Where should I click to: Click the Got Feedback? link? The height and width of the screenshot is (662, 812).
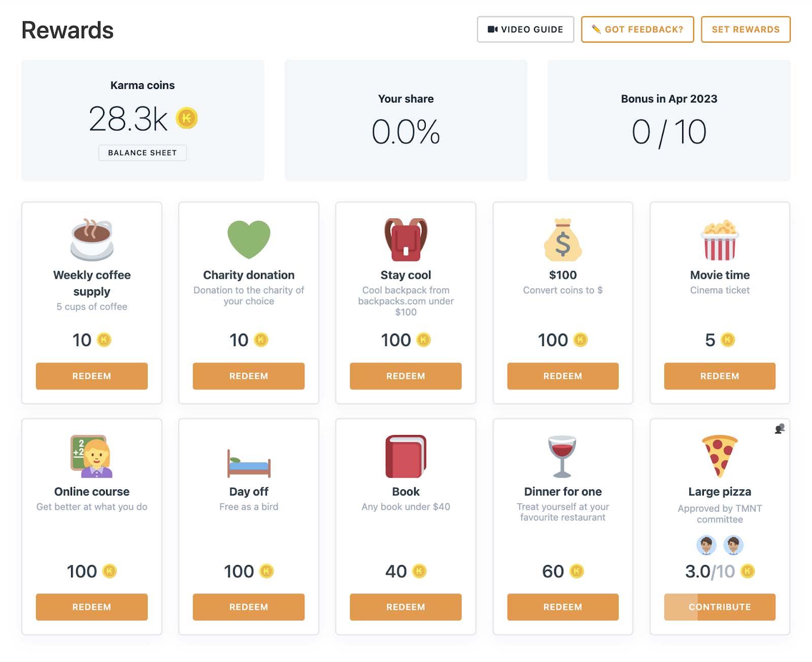coord(637,29)
